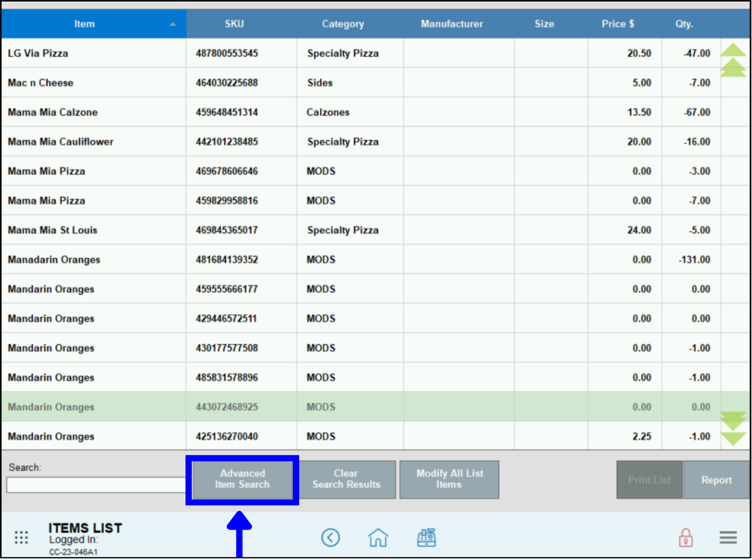Select Mandarin Oranges SKU 485831578896
The image size is (752, 560).
click(x=361, y=377)
